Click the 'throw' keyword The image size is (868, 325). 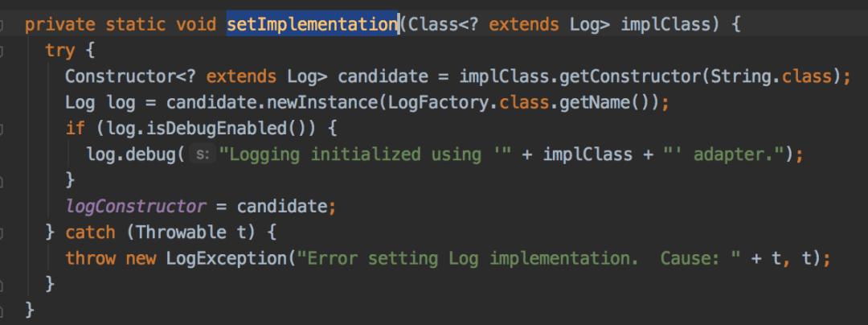[90, 258]
